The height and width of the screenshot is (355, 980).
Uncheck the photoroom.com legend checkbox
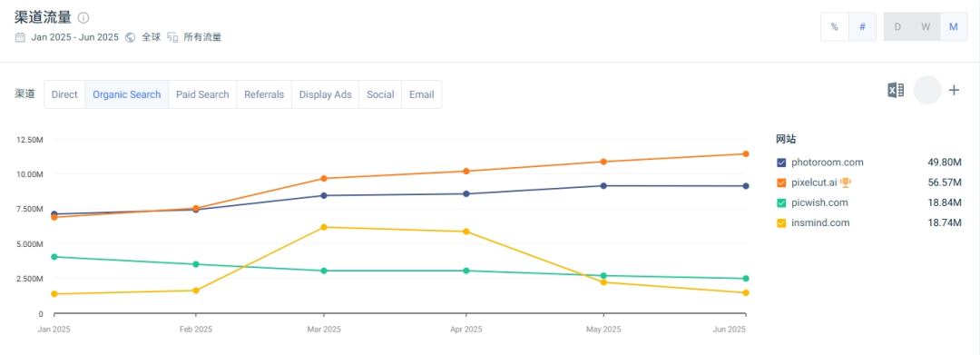coord(781,163)
